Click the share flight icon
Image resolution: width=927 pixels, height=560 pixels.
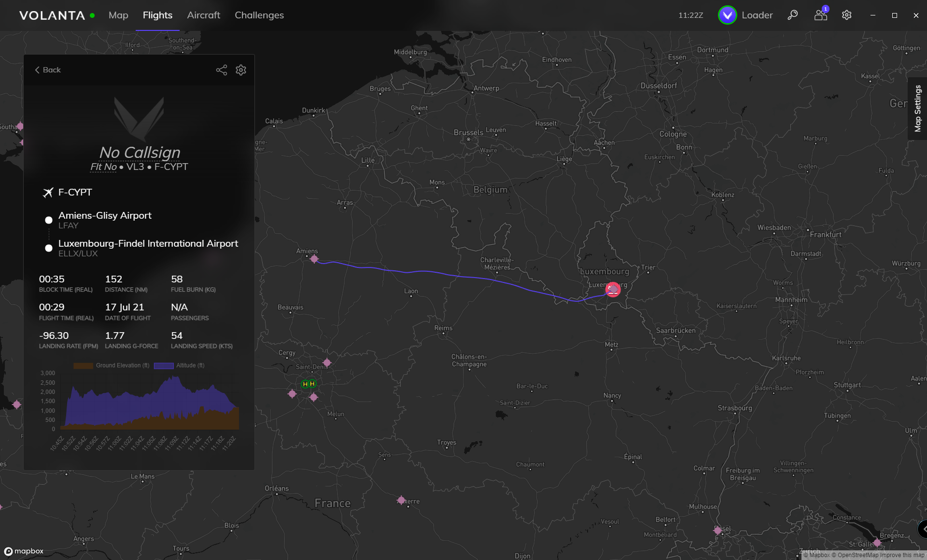coord(221,70)
